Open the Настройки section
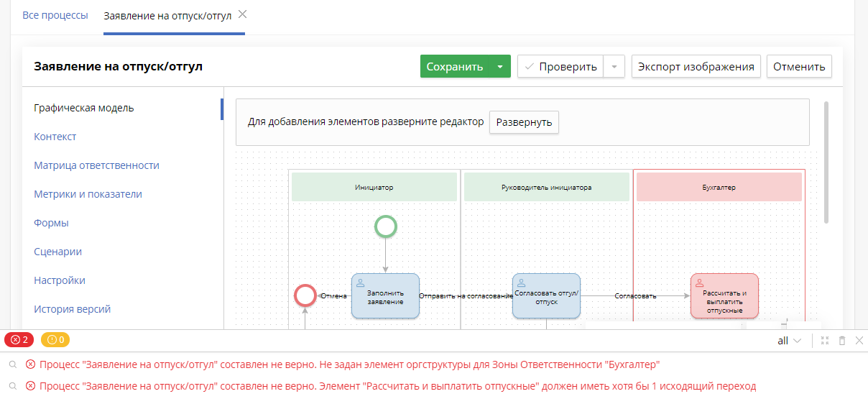Image resolution: width=868 pixels, height=404 pixels. point(60,280)
